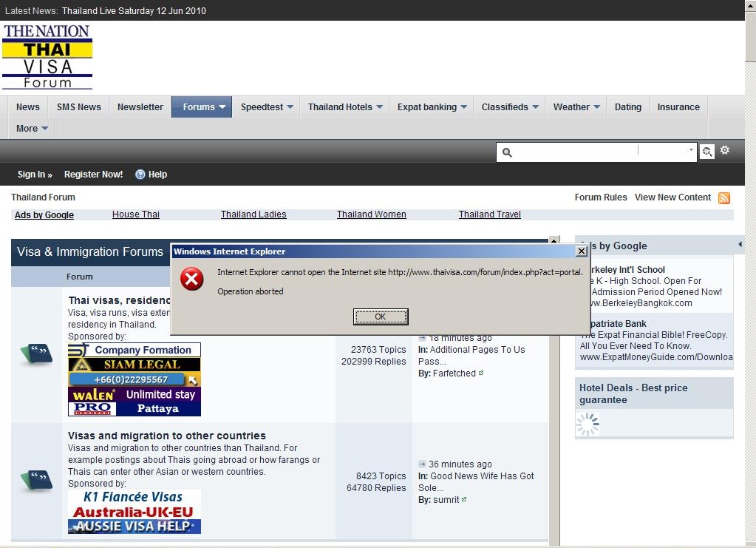Open the News menu item
The image size is (756, 548).
[x=28, y=107]
